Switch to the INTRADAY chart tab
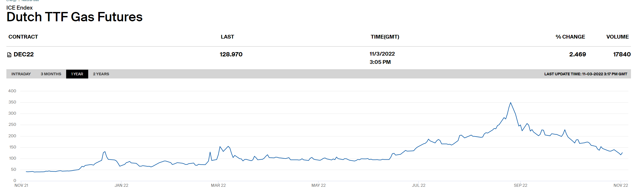This screenshot has height=191, width=644. pyautogui.click(x=21, y=74)
